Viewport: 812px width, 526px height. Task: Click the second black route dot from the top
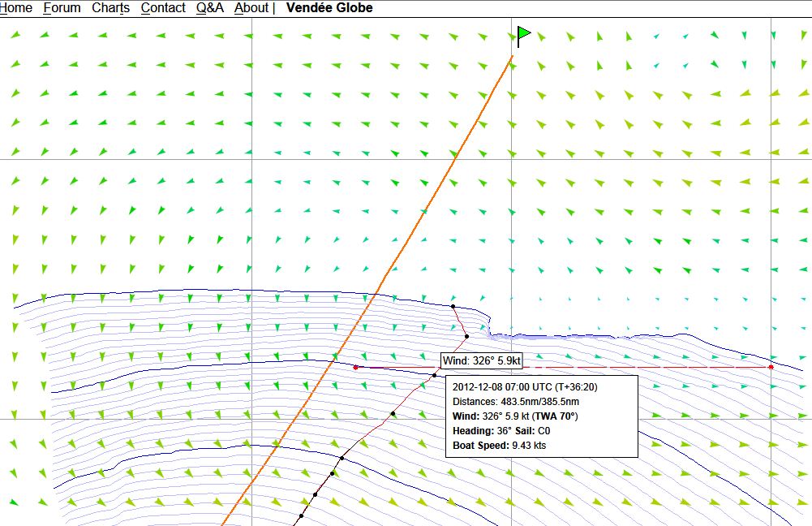466,336
